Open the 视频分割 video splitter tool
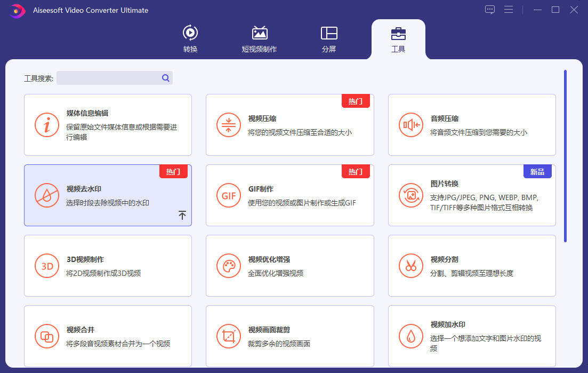The image size is (588, 373). pos(471,266)
